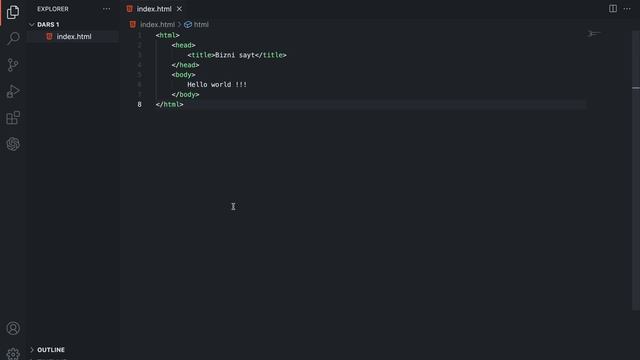
Task: Select the index.html editor tab
Action: pyautogui.click(x=154, y=9)
